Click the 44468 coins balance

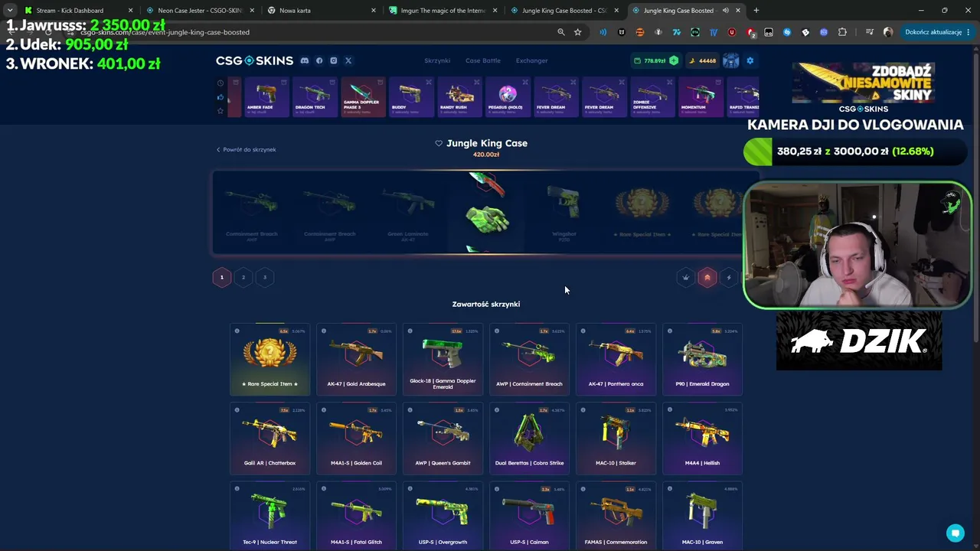[x=703, y=60]
